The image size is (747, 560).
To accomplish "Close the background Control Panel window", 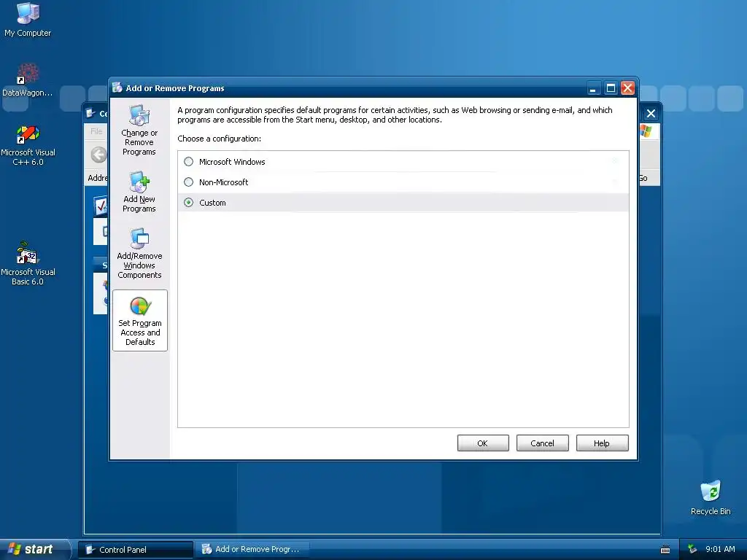I will (651, 113).
